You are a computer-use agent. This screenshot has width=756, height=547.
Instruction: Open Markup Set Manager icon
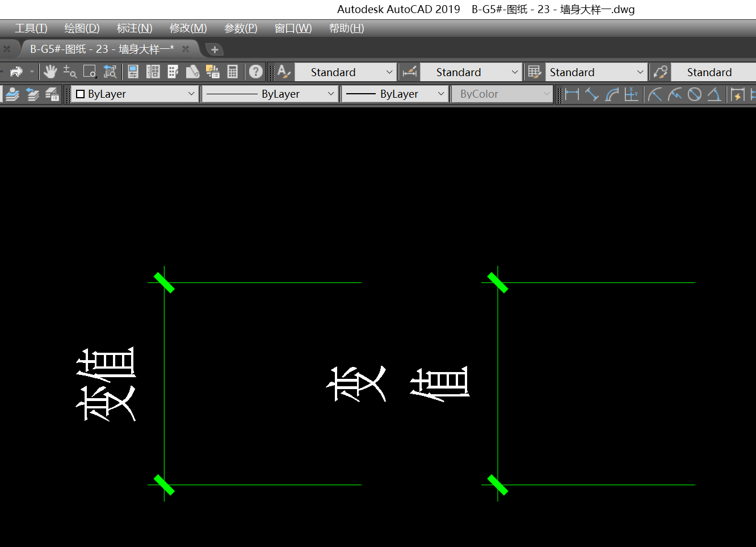click(x=212, y=72)
